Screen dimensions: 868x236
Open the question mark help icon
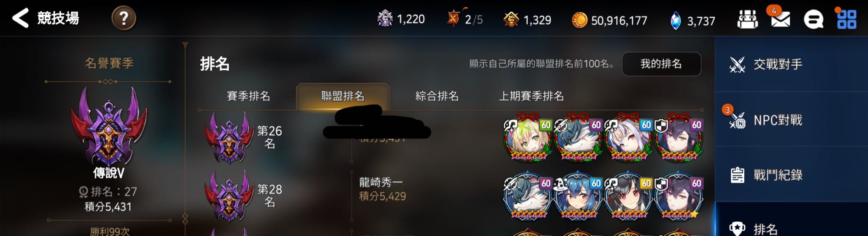[124, 18]
